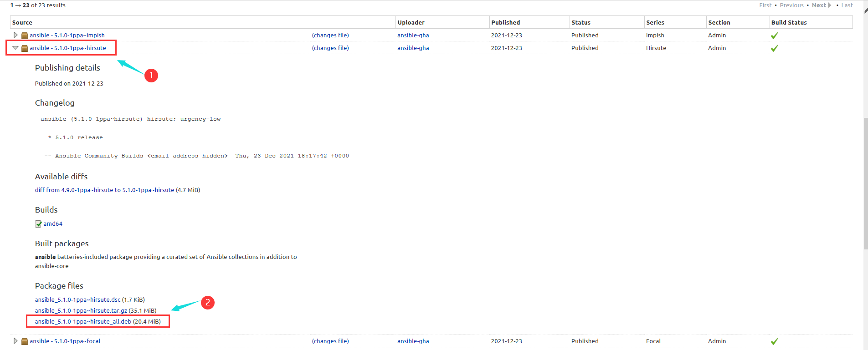Screen dimensions: 868x350
Task: Download ansible_5.1.0-1ppa~hirsute.dsc file
Action: point(78,299)
